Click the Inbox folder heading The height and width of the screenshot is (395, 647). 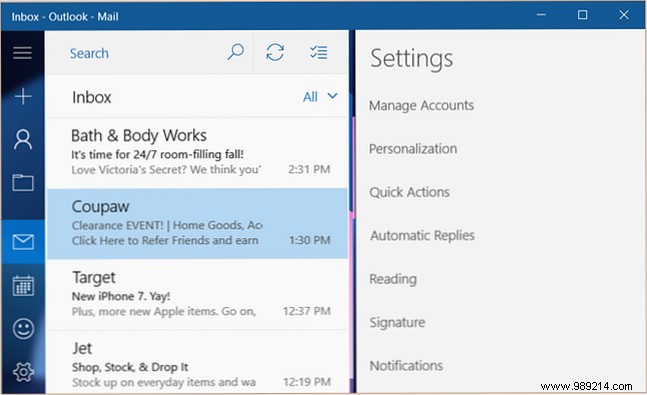(92, 97)
